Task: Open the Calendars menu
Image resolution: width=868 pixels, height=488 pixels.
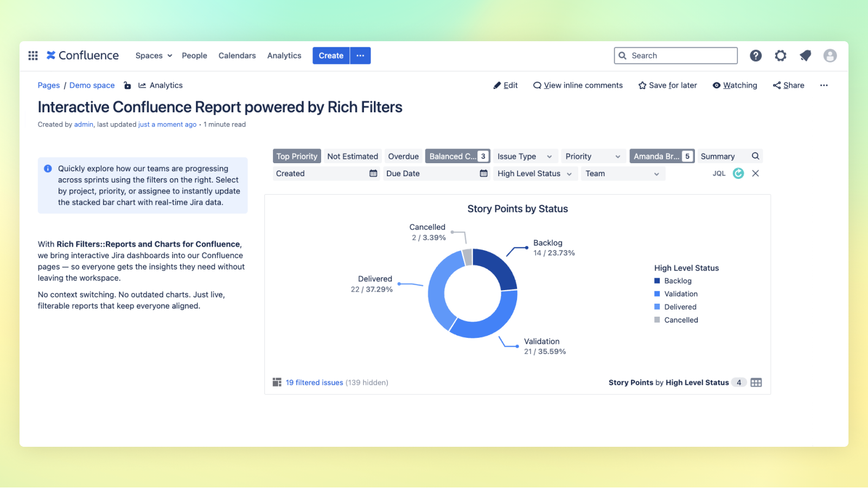Action: [x=237, y=55]
